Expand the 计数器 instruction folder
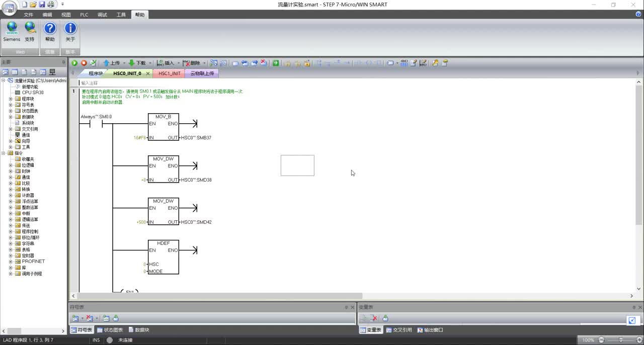This screenshot has width=644, height=345. coord(11,196)
